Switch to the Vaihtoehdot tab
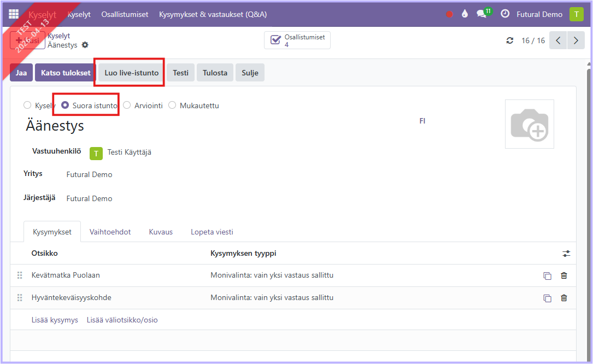This screenshot has height=364, width=593. (x=110, y=232)
